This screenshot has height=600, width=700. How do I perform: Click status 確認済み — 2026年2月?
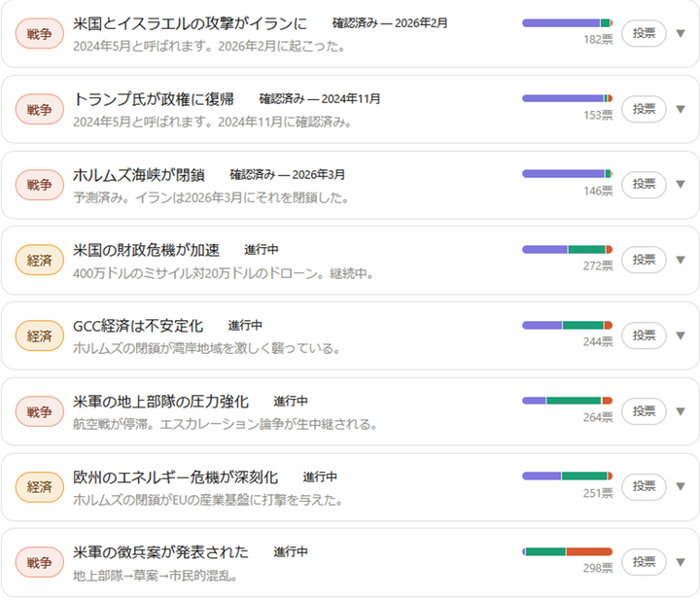(x=390, y=23)
